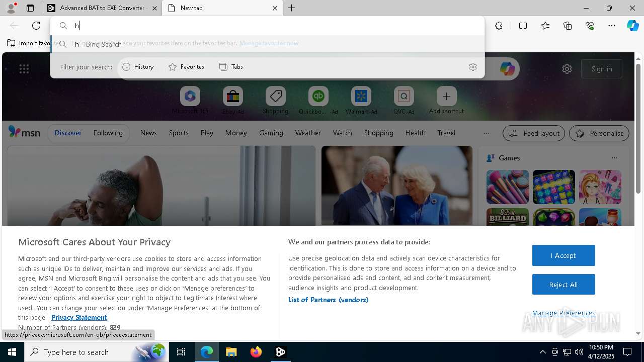Image resolution: width=644 pixels, height=362 pixels.
Task: Filter search by Tabs
Action: (x=231, y=67)
